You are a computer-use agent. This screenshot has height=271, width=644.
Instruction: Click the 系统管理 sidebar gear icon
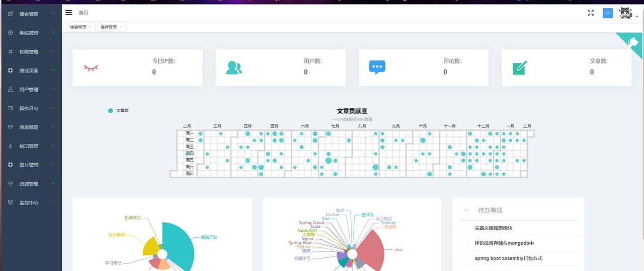point(11,33)
